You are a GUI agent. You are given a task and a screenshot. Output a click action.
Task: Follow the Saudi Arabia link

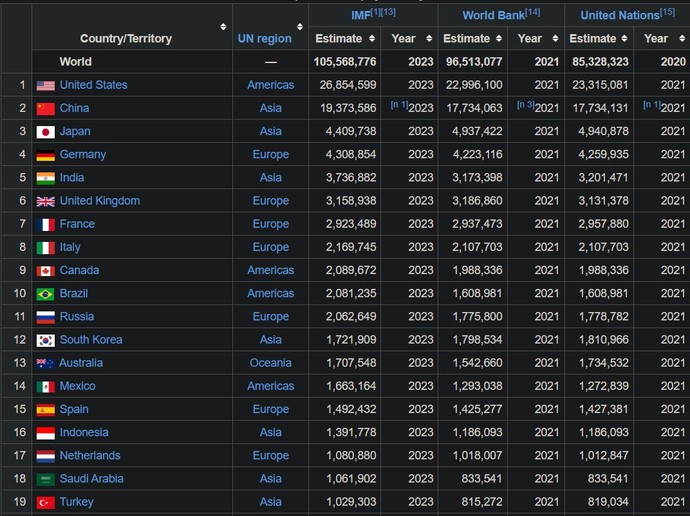[92, 479]
